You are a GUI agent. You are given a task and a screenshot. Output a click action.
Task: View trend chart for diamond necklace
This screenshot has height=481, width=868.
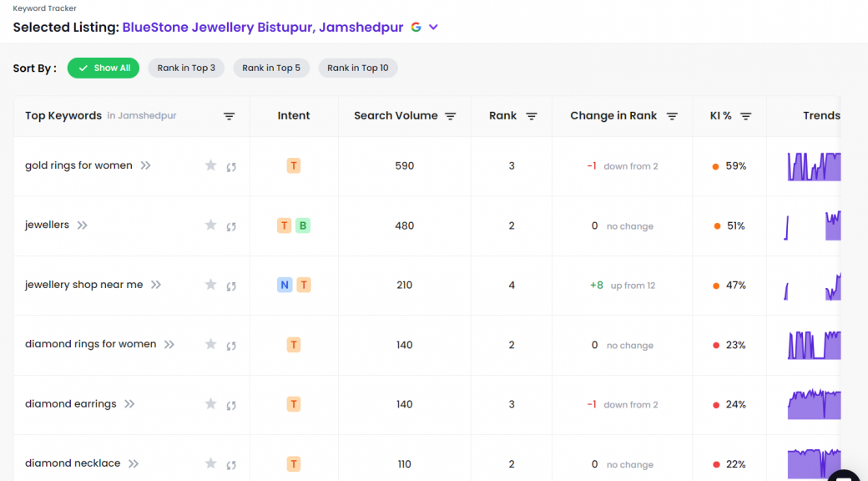click(814, 463)
